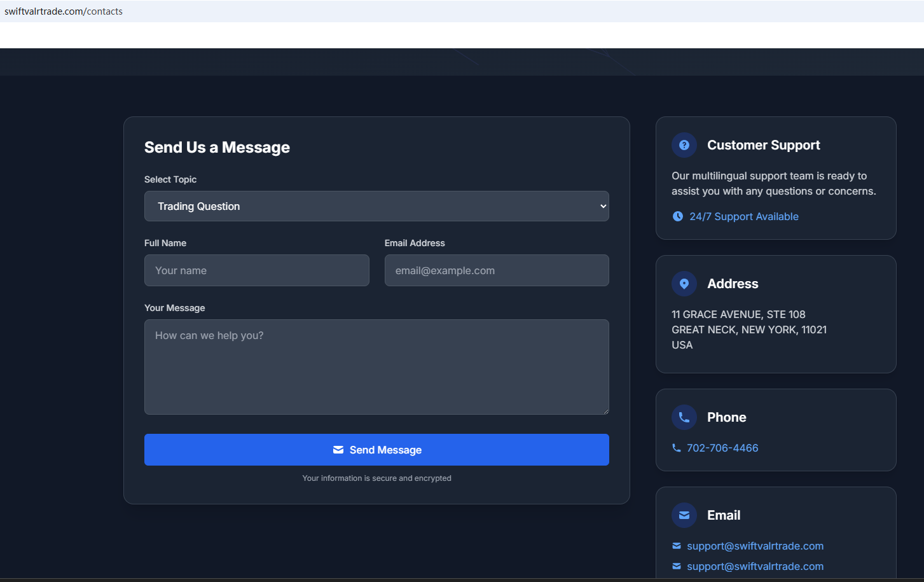This screenshot has height=582, width=924.
Task: Open the first support@swiftvalrtrade.com link
Action: tap(755, 546)
